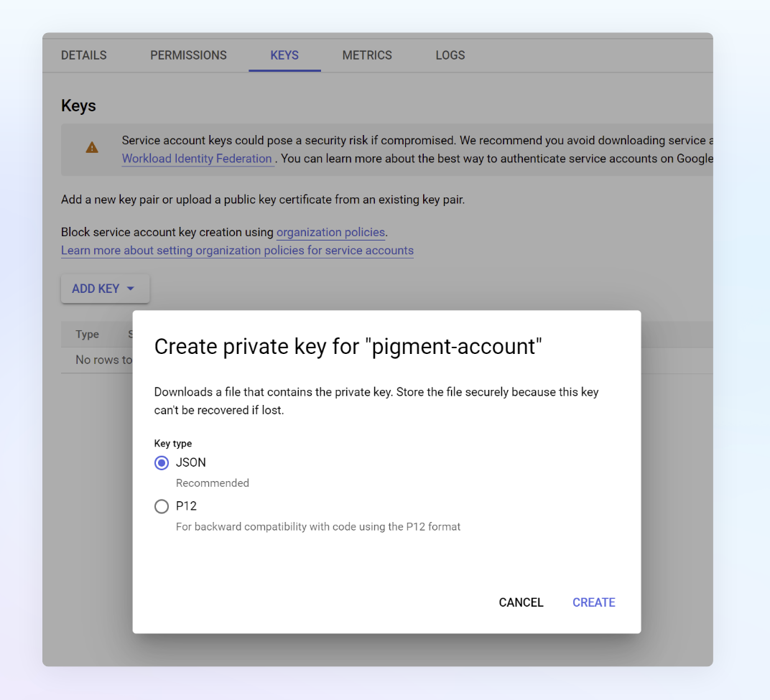Select the JSON key type radio button
This screenshot has width=770, height=700.
coord(162,463)
